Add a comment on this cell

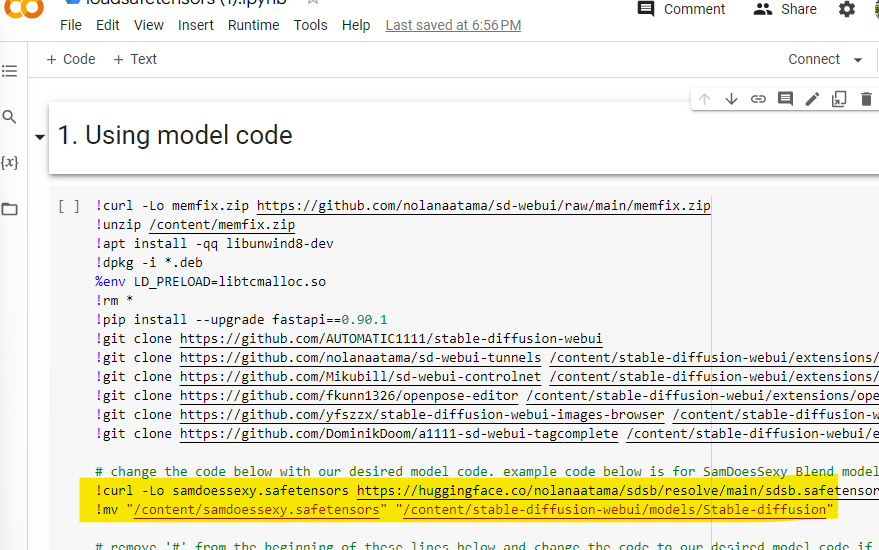(785, 99)
